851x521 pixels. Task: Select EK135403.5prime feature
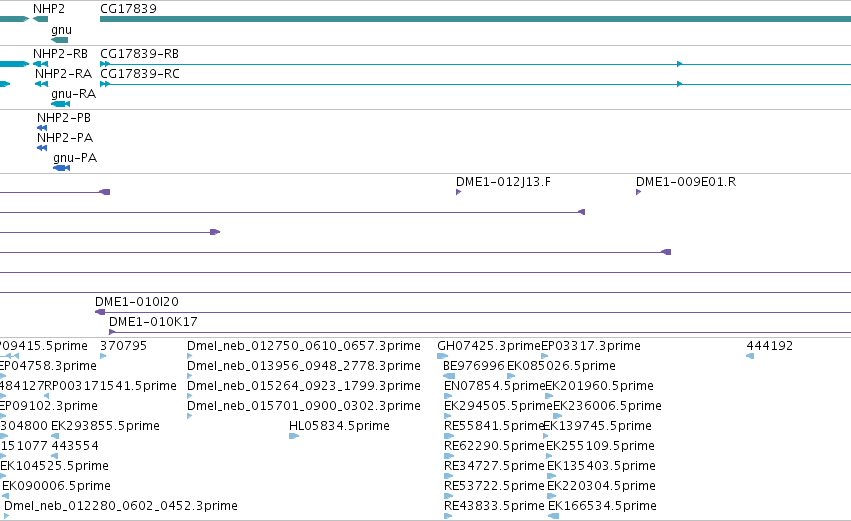pyautogui.click(x=601, y=466)
